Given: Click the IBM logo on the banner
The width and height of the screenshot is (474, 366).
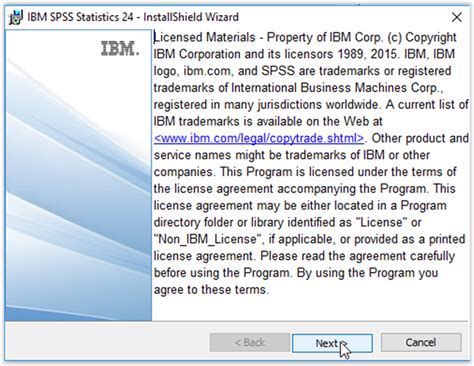Looking at the screenshot, I should (x=120, y=49).
